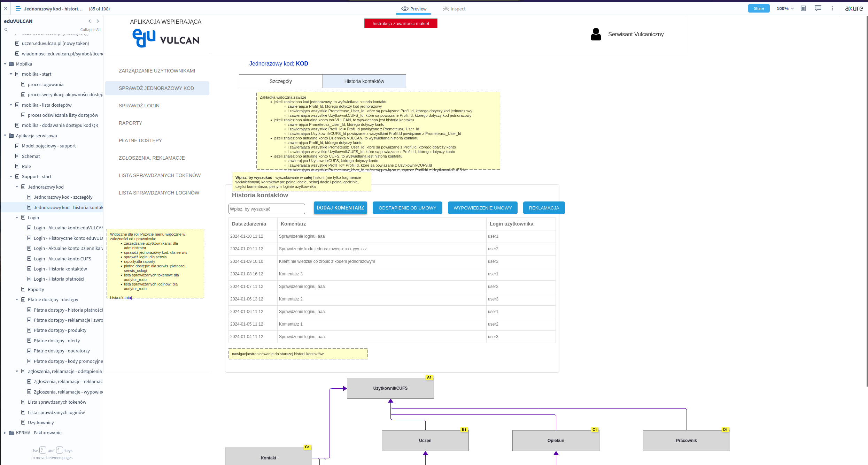Click the blue Share button

[x=759, y=8]
